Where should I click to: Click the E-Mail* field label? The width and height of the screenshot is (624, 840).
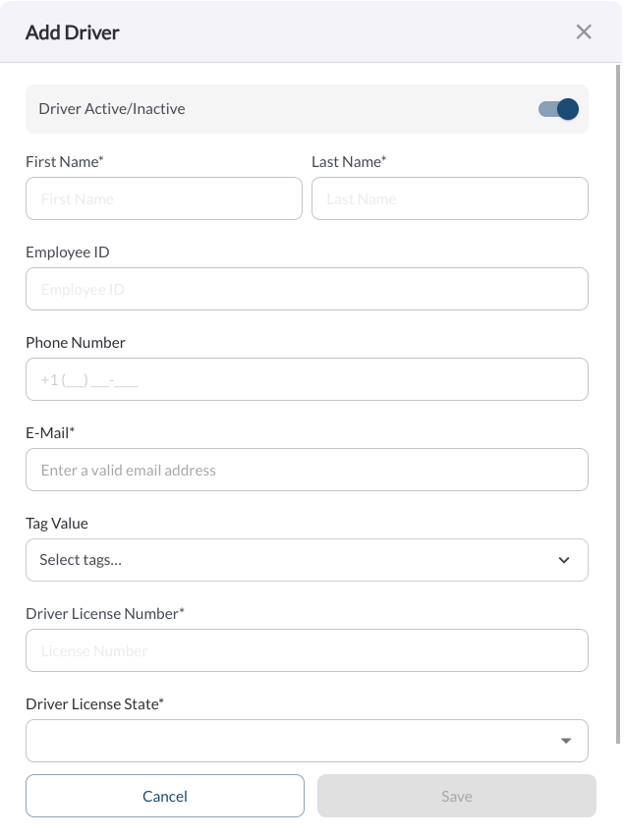pyautogui.click(x=50, y=433)
